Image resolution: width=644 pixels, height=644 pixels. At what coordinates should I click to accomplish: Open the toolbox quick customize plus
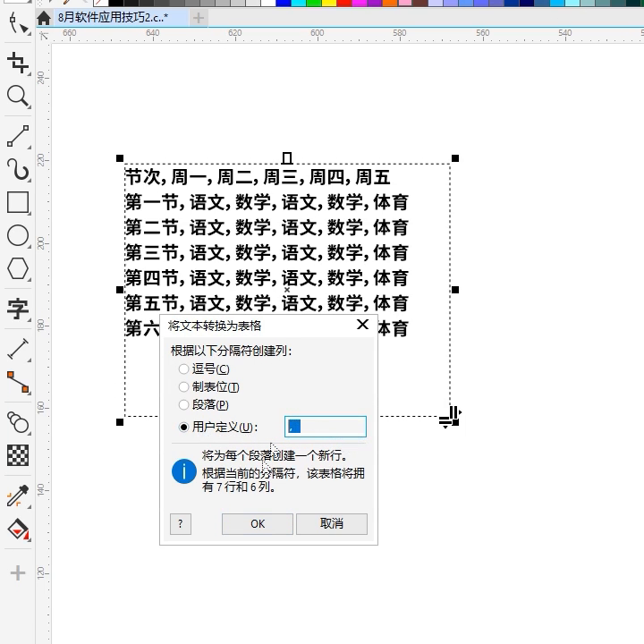pos(18,573)
